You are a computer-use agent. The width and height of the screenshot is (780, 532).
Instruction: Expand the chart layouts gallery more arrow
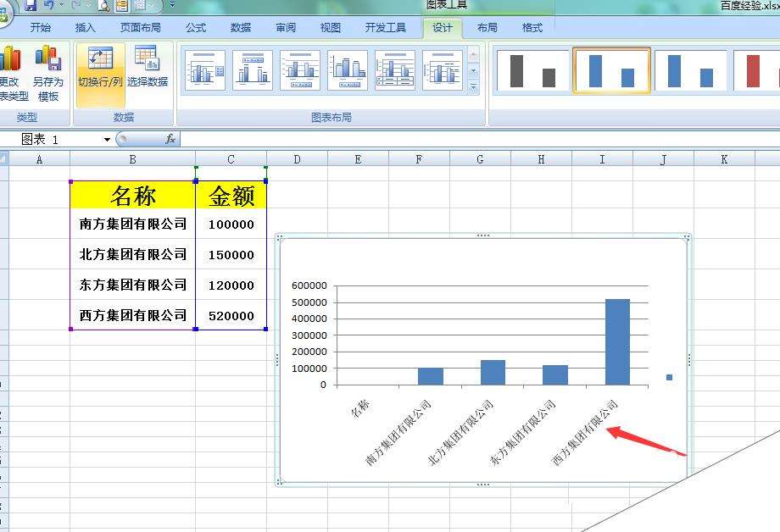pyautogui.click(x=474, y=87)
